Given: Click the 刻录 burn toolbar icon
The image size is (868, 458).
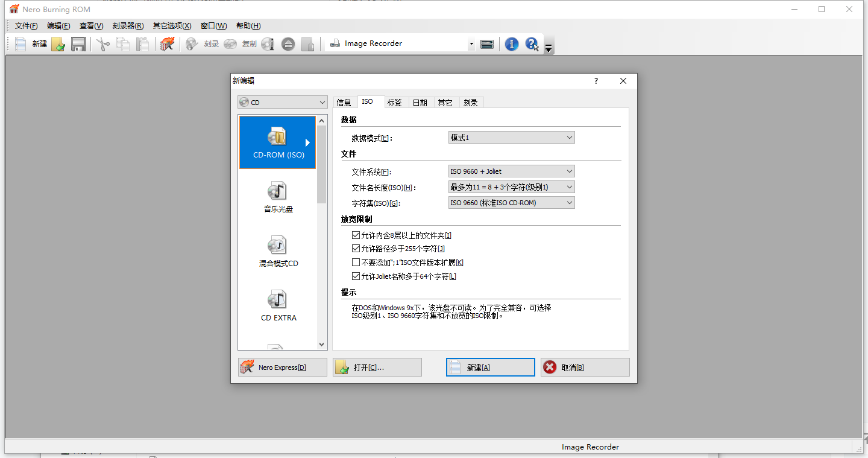Looking at the screenshot, I should (202, 43).
